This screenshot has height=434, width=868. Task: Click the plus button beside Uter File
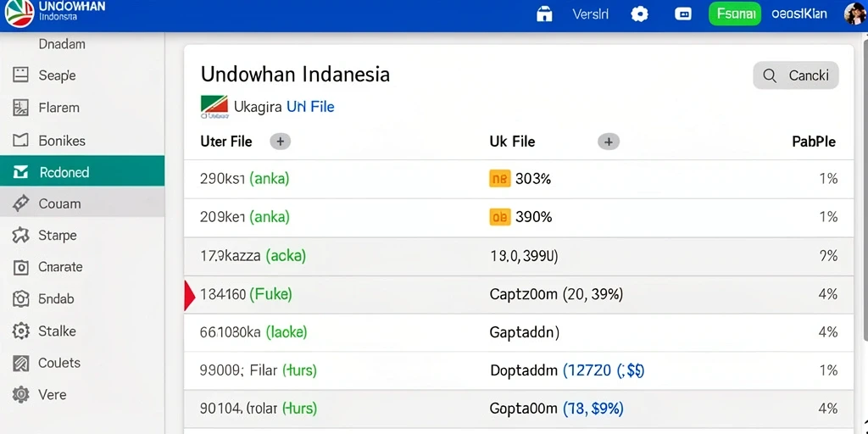click(280, 142)
